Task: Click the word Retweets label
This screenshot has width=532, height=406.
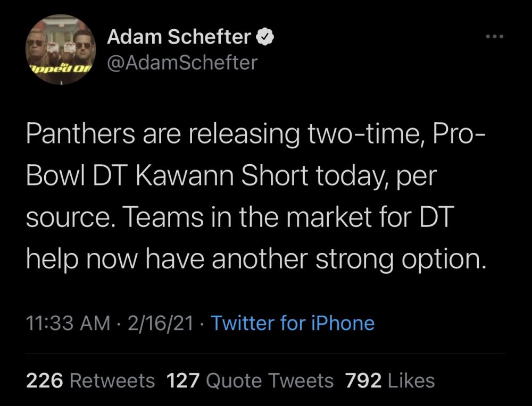Action: click(x=112, y=380)
